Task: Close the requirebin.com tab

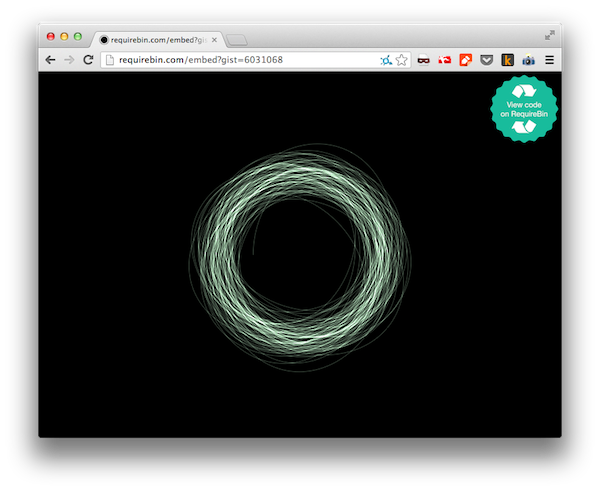Action: pyautogui.click(x=214, y=40)
